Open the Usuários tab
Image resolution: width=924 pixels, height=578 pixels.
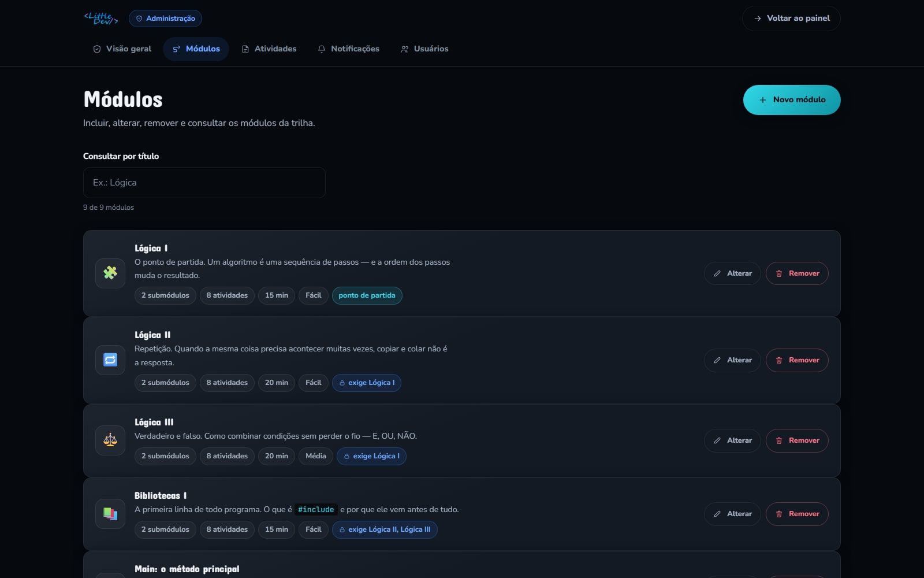424,49
